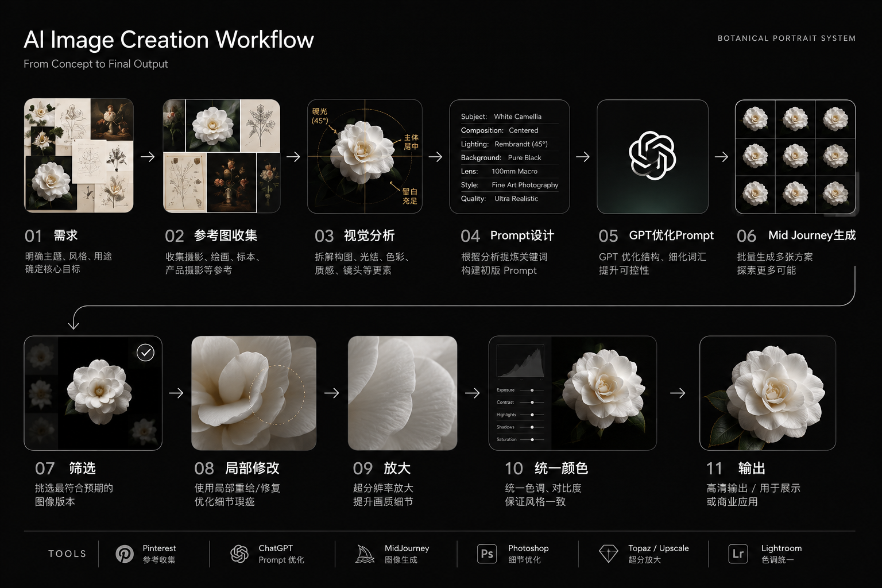Click the 'Composition: Centered' line
This screenshot has height=588, width=882.
click(500, 130)
